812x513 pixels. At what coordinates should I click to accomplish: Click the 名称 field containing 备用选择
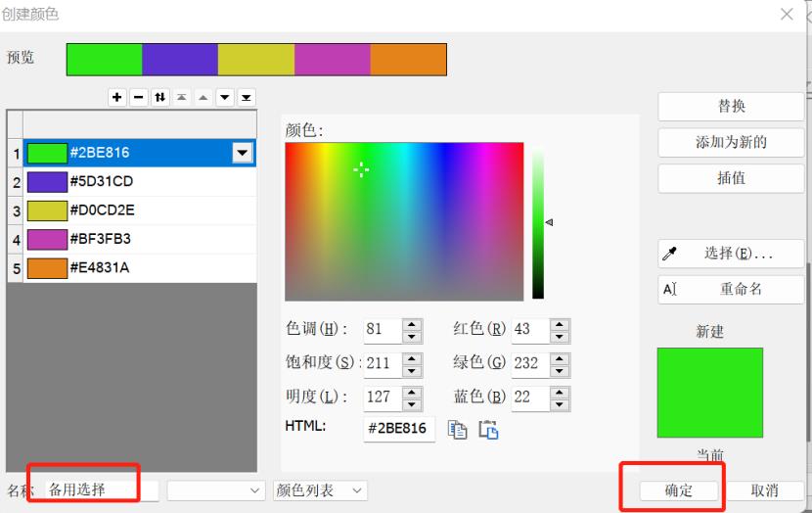click(102, 490)
